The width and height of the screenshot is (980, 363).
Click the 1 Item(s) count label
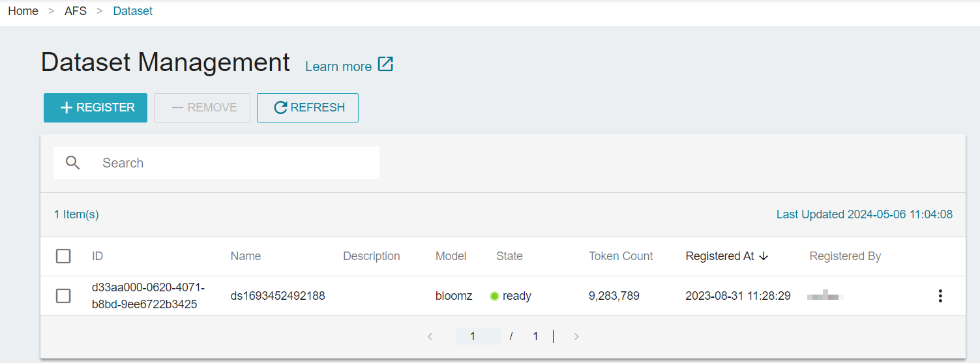pyautogui.click(x=76, y=214)
